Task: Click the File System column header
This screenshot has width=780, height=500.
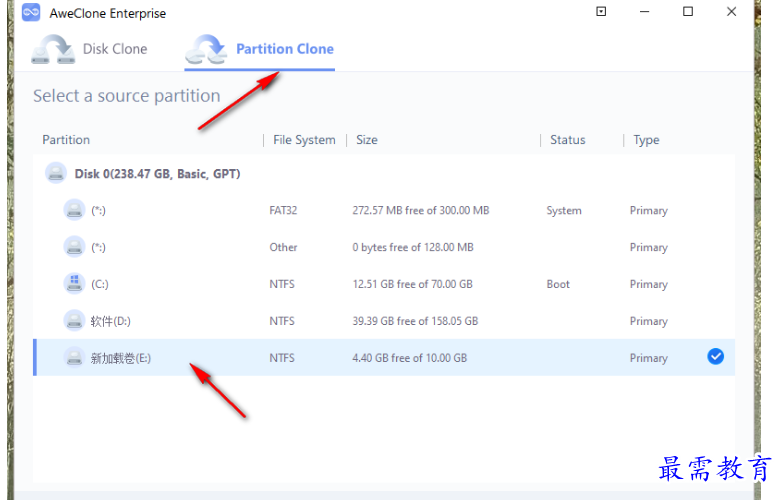Action: pyautogui.click(x=304, y=140)
